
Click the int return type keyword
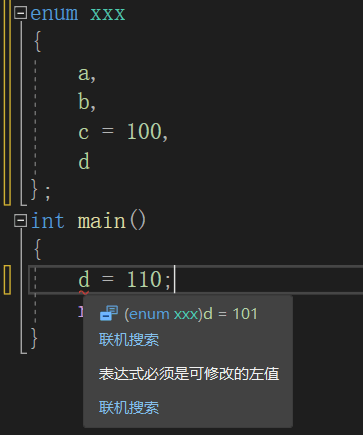(47, 221)
